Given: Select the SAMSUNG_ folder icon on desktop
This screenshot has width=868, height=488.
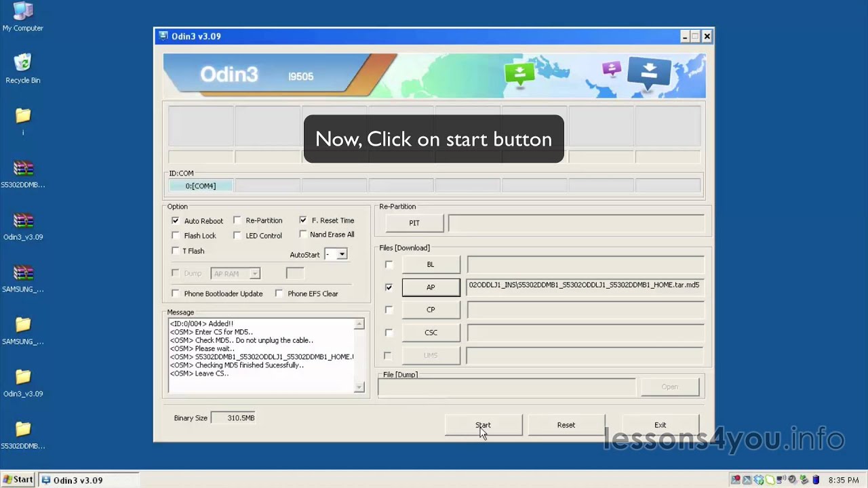Looking at the screenshot, I should click(x=22, y=329).
